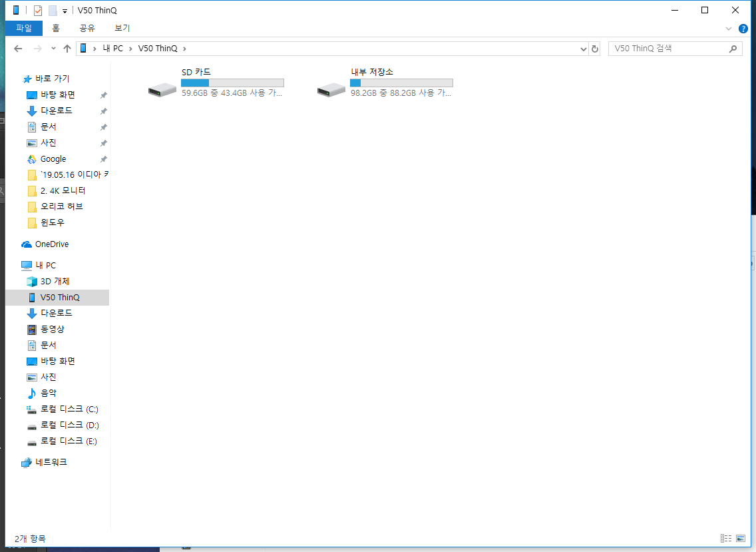Expand the ribbon with the chevron
756x552 pixels.
(729, 29)
